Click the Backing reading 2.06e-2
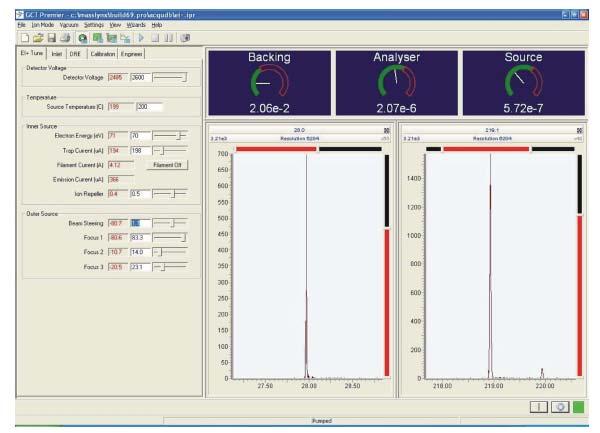Image resolution: width=600 pixels, height=433 pixels. [269, 108]
